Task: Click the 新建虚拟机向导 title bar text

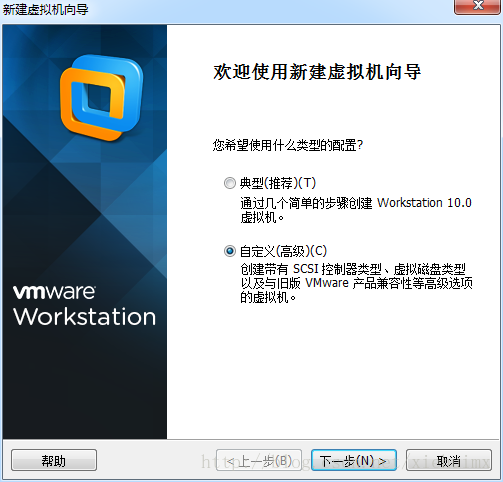Action: point(45,9)
